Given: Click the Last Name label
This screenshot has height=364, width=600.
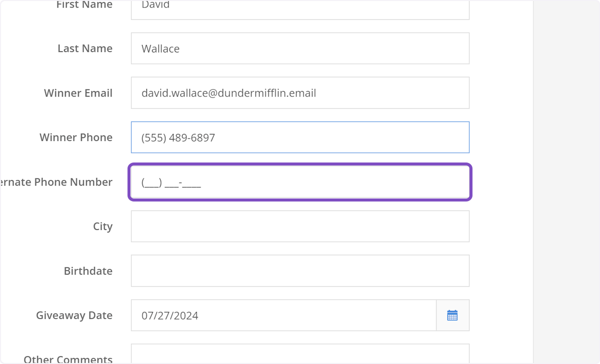Looking at the screenshot, I should point(85,48).
